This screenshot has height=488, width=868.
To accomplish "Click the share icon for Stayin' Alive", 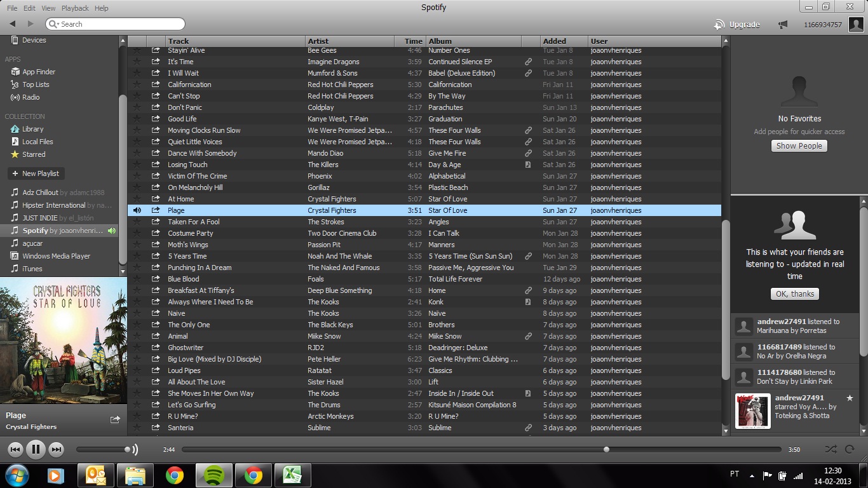I will pos(156,50).
